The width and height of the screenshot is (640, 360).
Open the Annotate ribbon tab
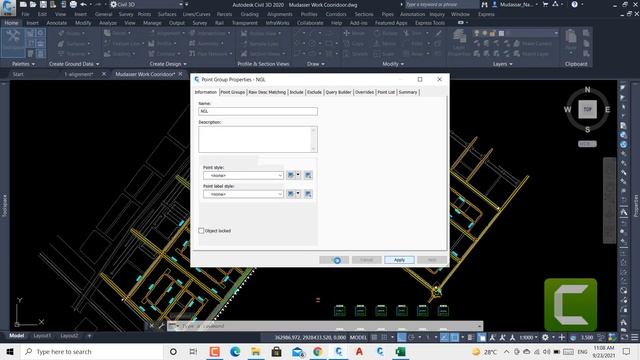(x=56, y=23)
